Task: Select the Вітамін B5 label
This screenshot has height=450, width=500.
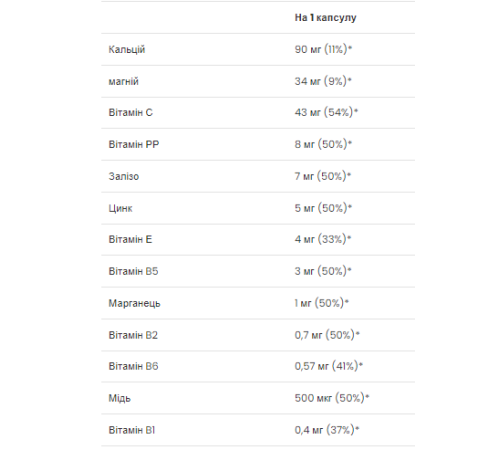Action: tap(133, 271)
